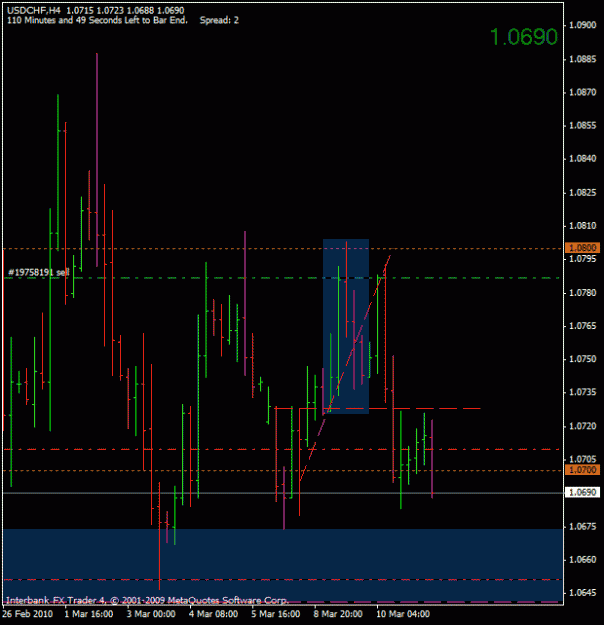Click the 10 Mar 04:00 time label
Screen dimensions: 604x625
(403, 614)
